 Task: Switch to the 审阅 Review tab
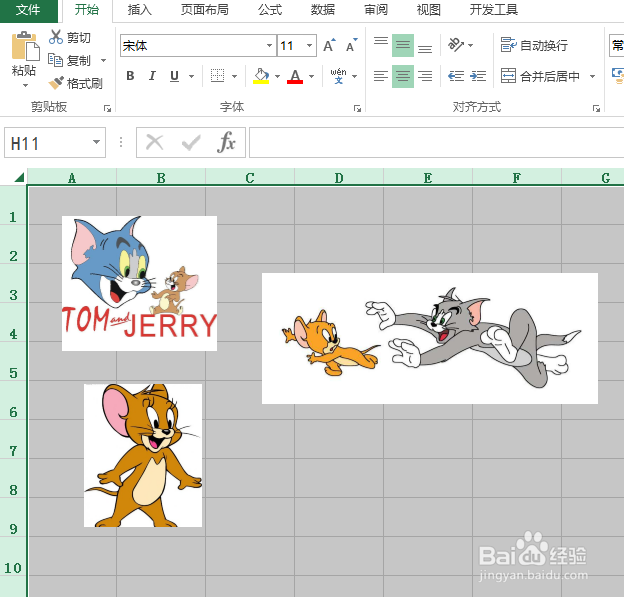(376, 10)
